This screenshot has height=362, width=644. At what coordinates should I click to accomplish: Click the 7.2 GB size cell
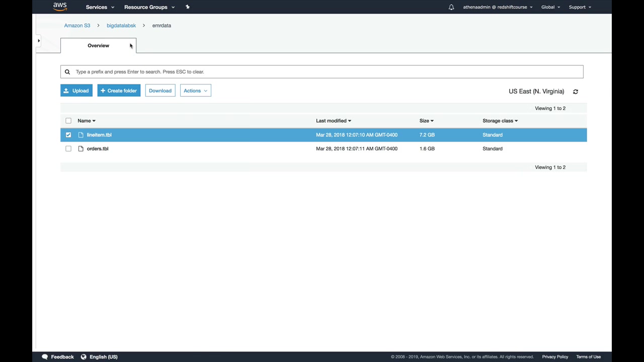427,135
